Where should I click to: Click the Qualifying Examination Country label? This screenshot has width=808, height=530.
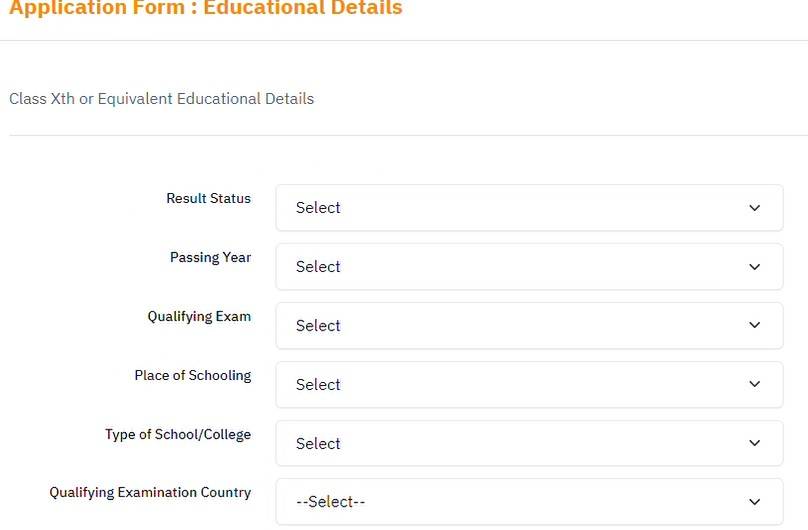(x=150, y=492)
